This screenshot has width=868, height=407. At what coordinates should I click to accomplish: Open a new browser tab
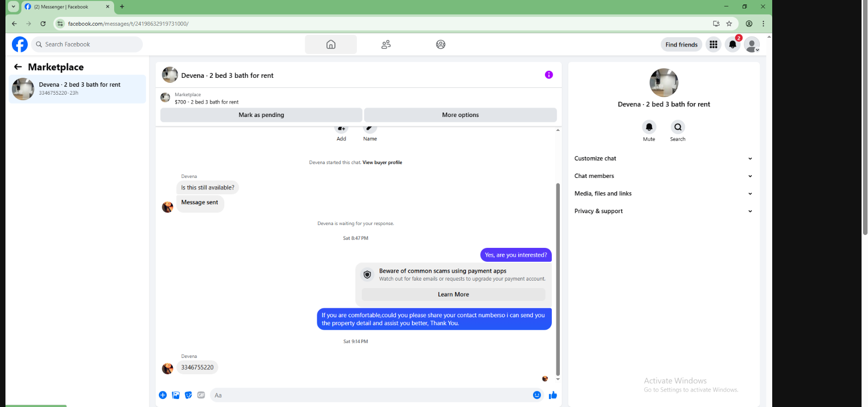[x=122, y=6]
